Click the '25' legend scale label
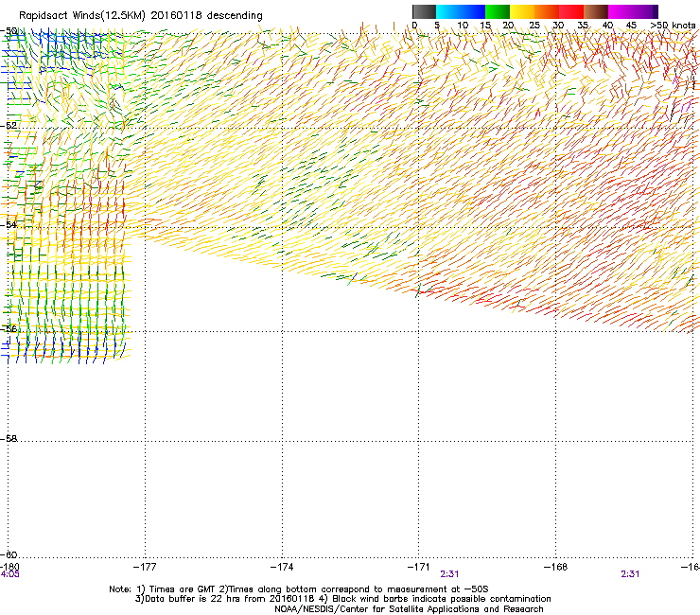Viewport: 700px width, 615px height. point(534,26)
